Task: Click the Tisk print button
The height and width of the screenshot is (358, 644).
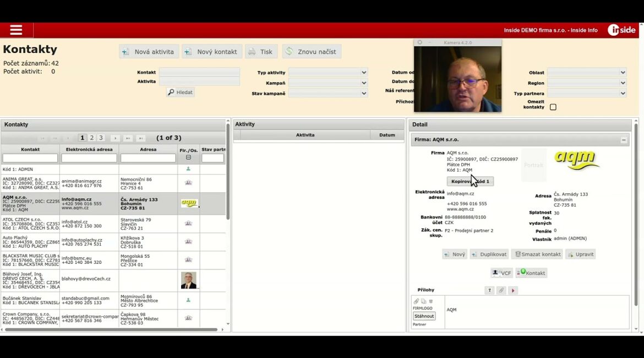Action: pyautogui.click(x=261, y=52)
